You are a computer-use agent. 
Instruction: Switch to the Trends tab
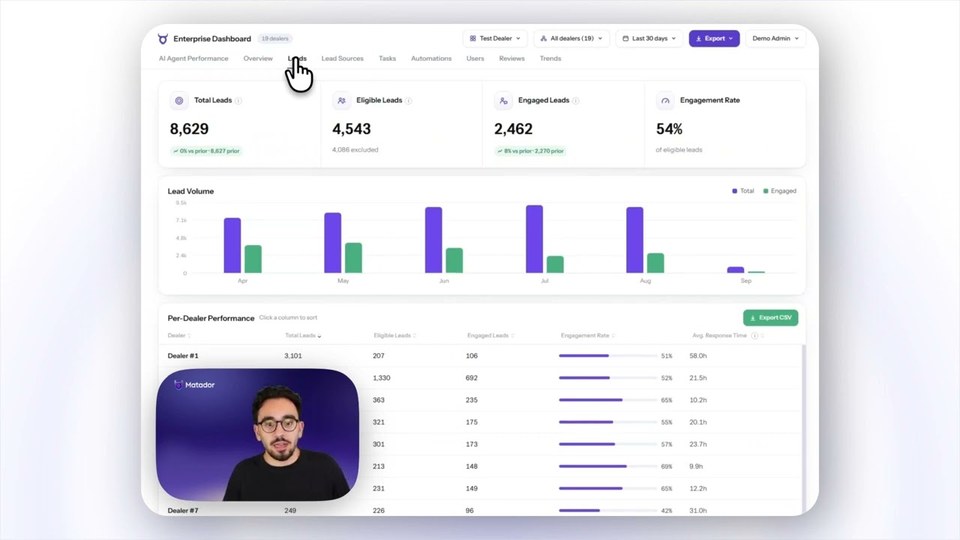click(550, 59)
